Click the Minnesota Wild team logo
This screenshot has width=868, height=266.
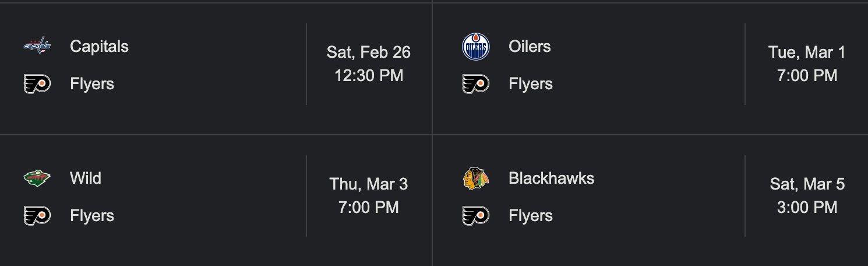click(x=37, y=178)
